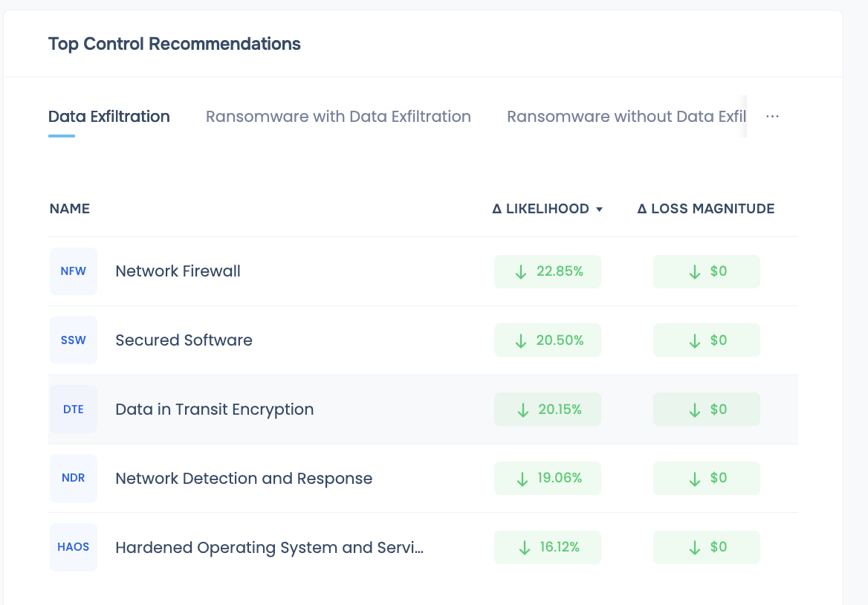This screenshot has height=605, width=868.
Task: Click Network Firewall's $0 loss magnitude pill
Action: click(707, 271)
